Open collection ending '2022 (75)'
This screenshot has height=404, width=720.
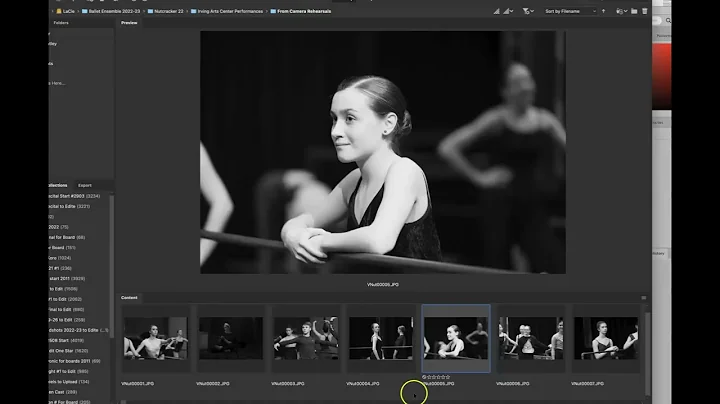59,227
